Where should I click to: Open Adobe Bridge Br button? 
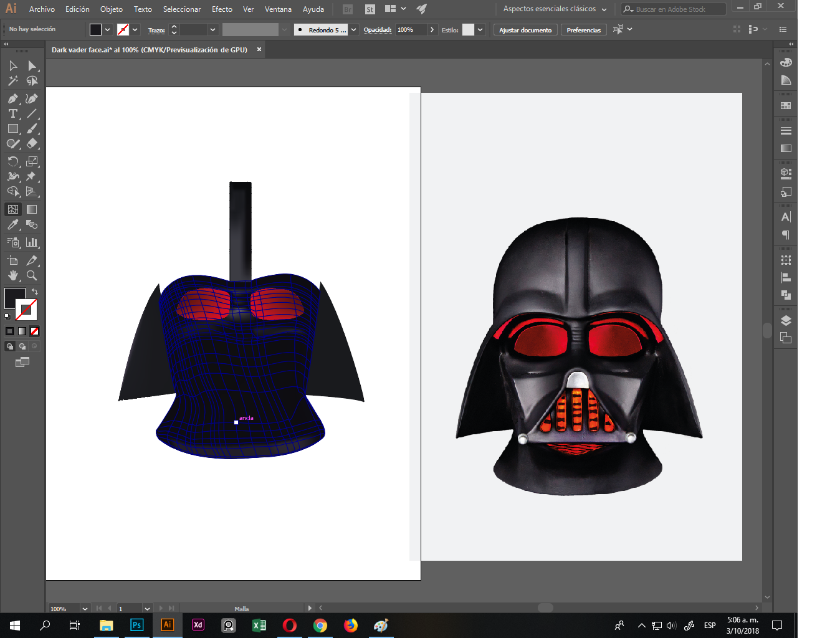348,9
